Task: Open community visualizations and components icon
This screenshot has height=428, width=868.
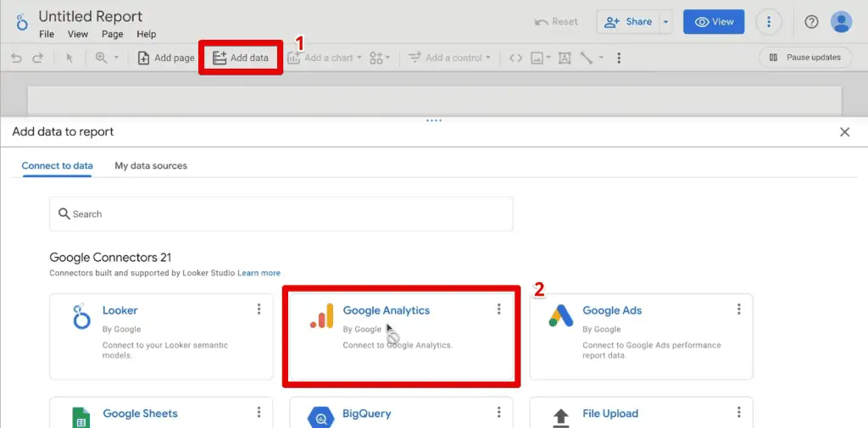Action: tap(380, 58)
